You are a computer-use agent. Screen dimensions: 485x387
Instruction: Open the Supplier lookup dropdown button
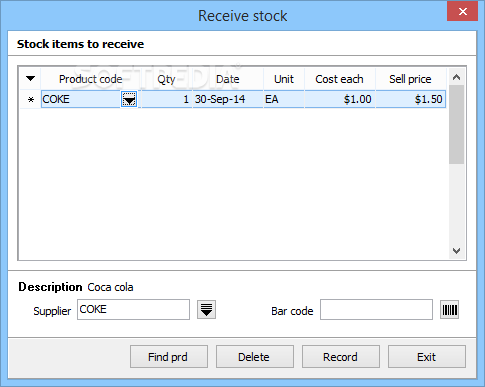[206, 310]
